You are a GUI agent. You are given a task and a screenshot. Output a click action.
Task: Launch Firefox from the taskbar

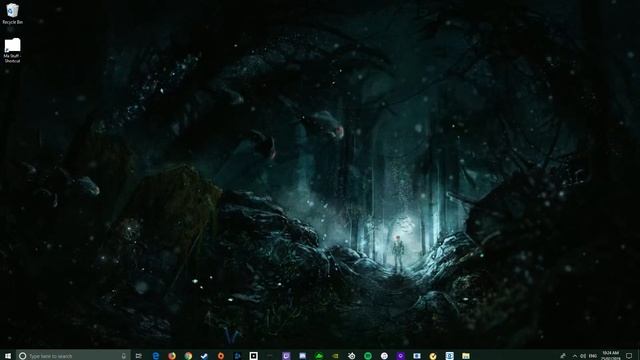172,356
